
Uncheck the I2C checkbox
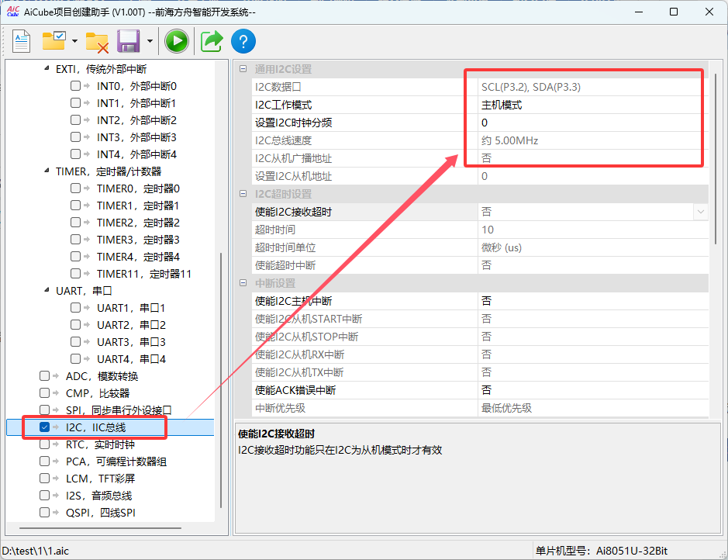pyautogui.click(x=44, y=427)
